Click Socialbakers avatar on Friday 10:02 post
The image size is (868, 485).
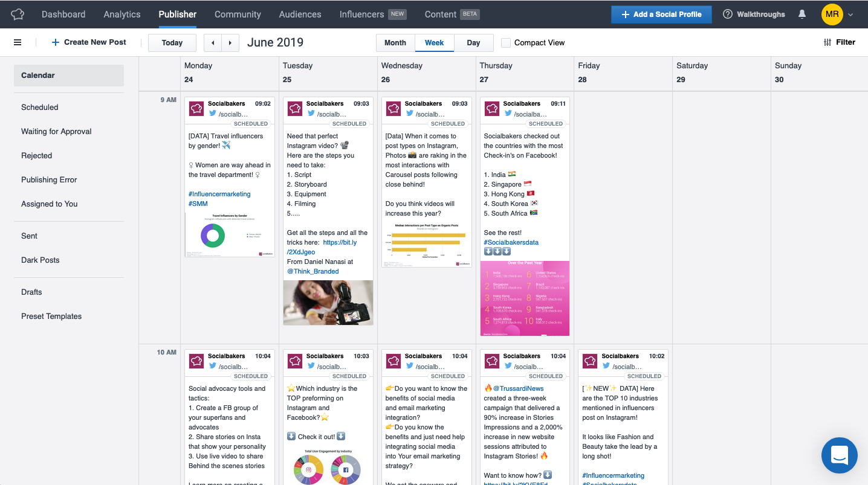tap(591, 361)
